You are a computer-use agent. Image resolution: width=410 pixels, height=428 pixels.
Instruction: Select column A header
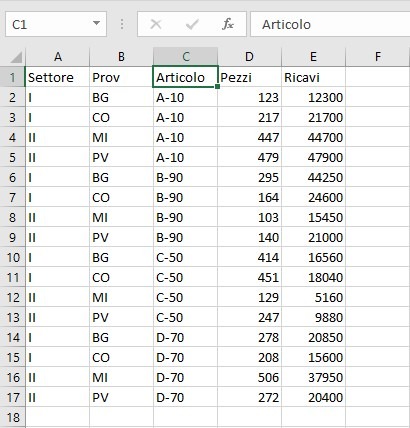pyautogui.click(x=57, y=57)
